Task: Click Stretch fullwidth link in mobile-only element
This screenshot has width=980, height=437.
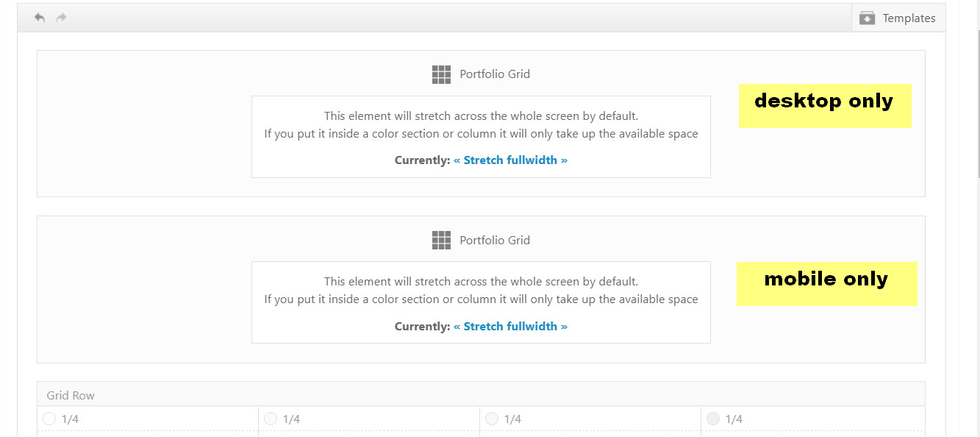Action: (x=510, y=326)
